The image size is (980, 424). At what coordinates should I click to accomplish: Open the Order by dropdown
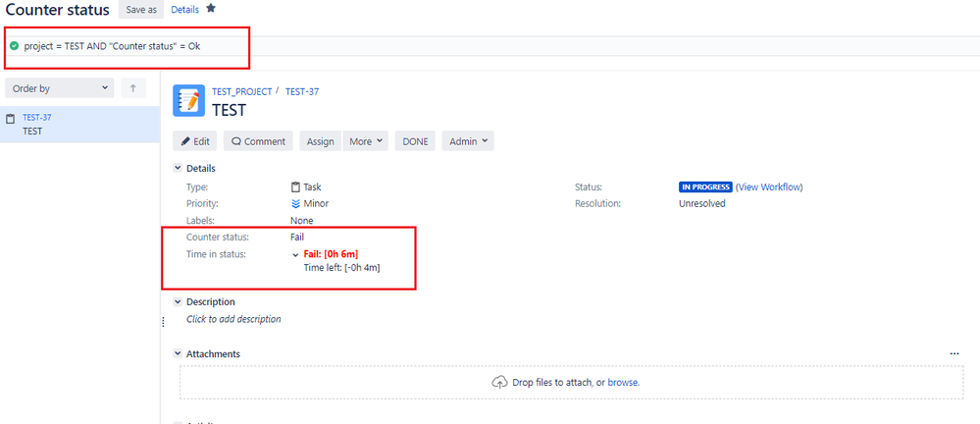[x=60, y=88]
